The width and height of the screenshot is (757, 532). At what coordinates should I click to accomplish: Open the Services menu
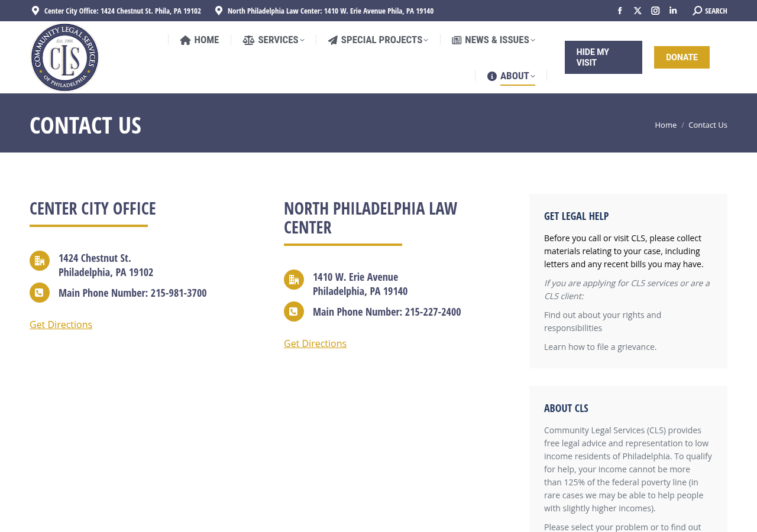click(273, 40)
